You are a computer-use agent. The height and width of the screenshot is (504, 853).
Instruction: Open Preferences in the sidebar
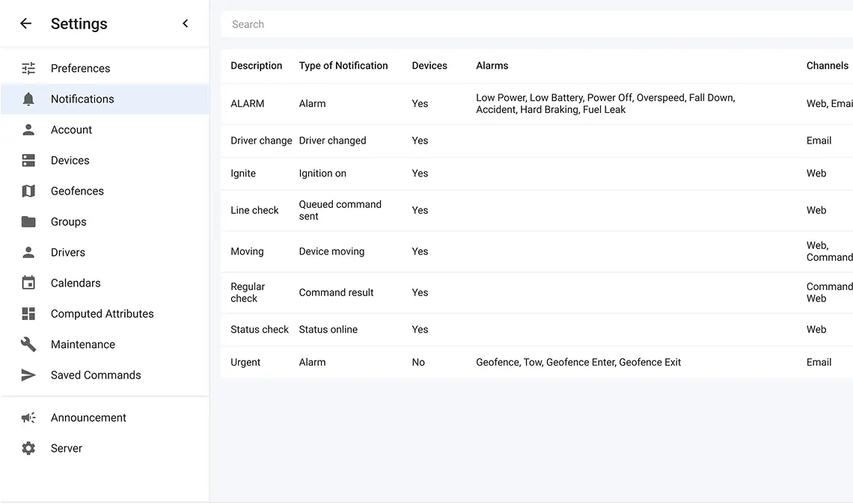[105, 68]
